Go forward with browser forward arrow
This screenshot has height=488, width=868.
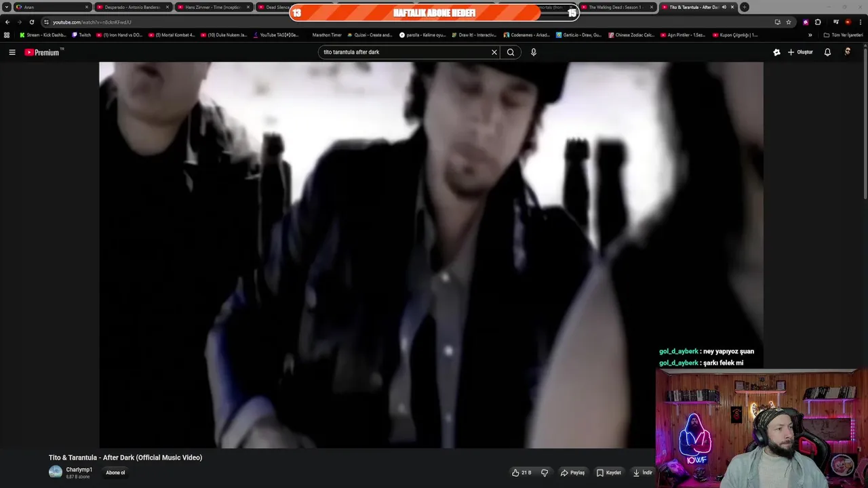click(19, 22)
